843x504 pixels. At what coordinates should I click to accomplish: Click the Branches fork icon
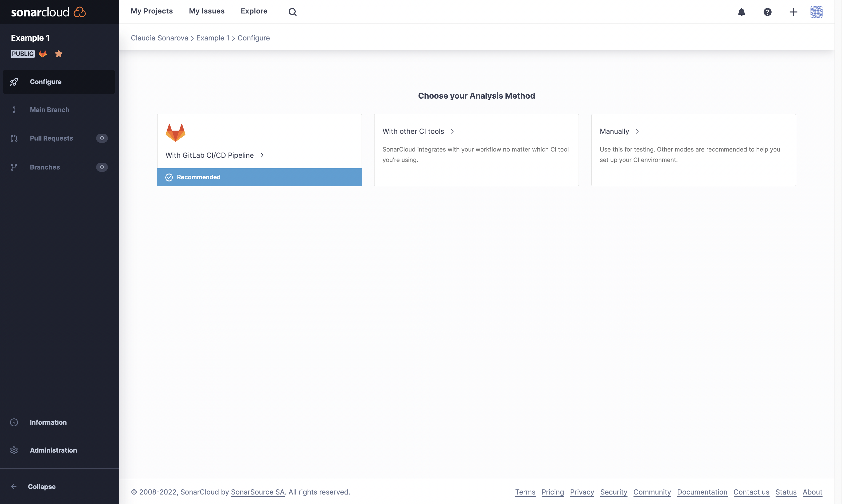click(x=14, y=167)
